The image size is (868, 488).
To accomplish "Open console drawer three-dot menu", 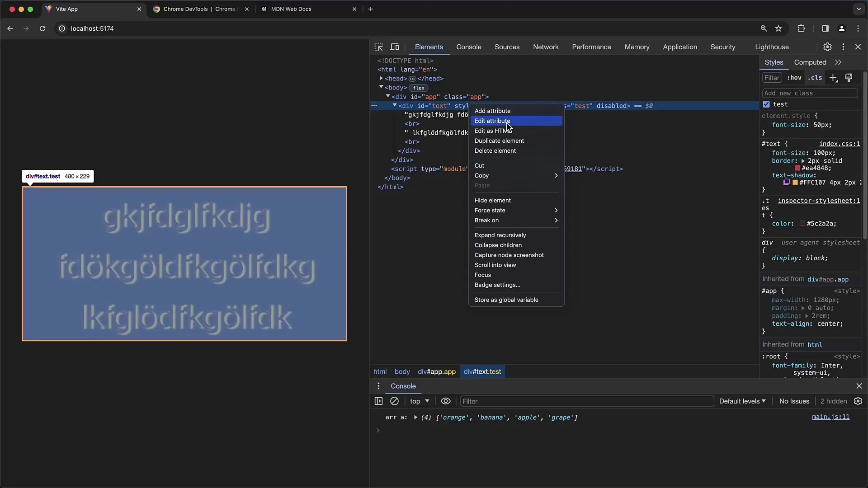I will pos(378,386).
